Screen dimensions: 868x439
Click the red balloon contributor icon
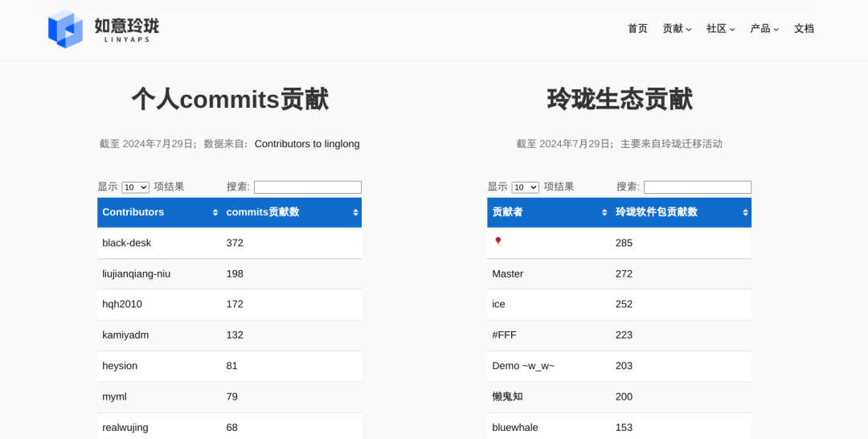coord(498,242)
